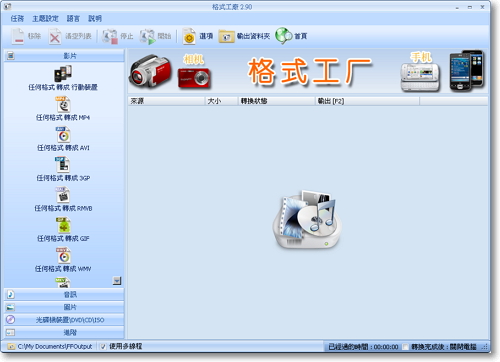Minimize the Format Factory window
Image resolution: width=500 pixels, height=362 pixels.
point(457,7)
